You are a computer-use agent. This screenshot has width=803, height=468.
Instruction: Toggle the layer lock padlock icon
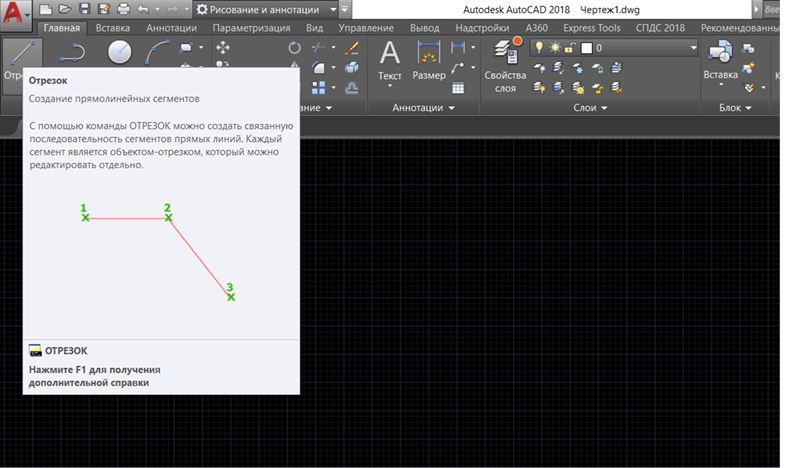[571, 47]
